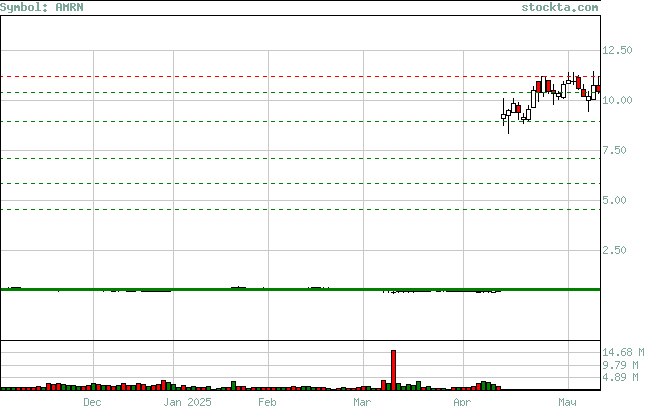Click the 'Symbol: AMRN' chart title
Image resolution: width=655 pixels, height=406 pixels.
[x=42, y=8]
